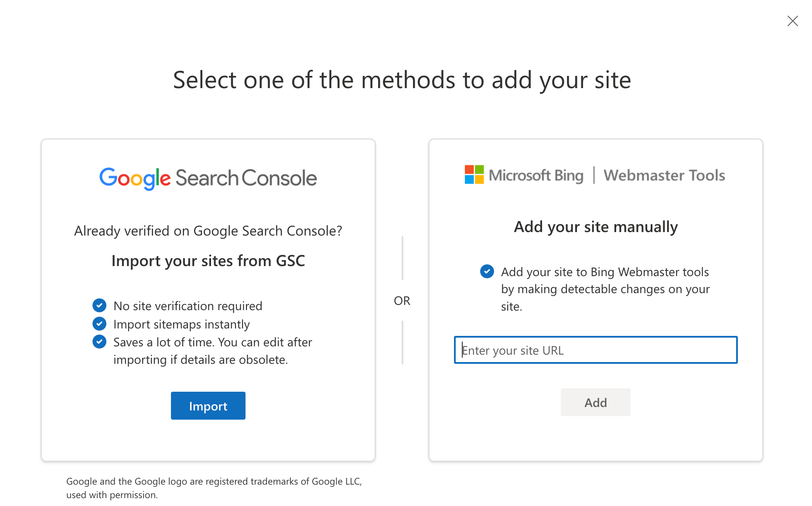
Task: Focus the Enter your site URL field
Action: (595, 350)
